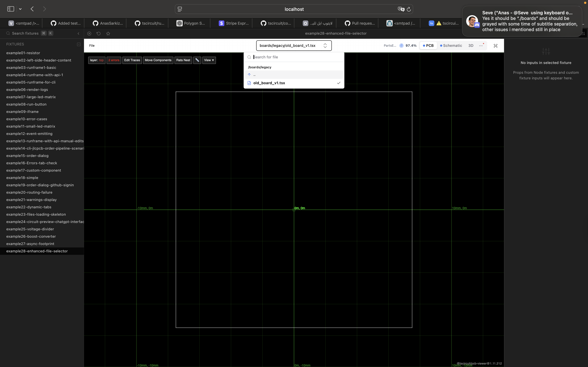Open the File menu

click(x=92, y=46)
